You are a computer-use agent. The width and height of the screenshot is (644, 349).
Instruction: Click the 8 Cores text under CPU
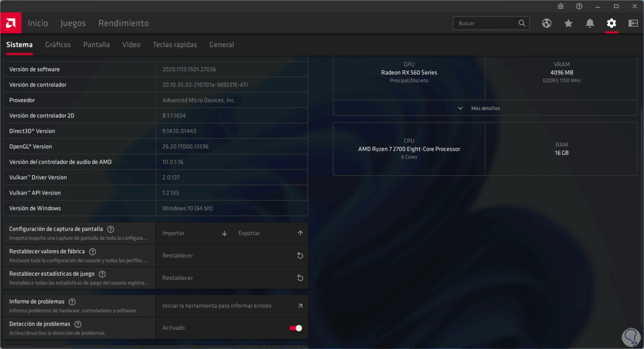(x=409, y=157)
